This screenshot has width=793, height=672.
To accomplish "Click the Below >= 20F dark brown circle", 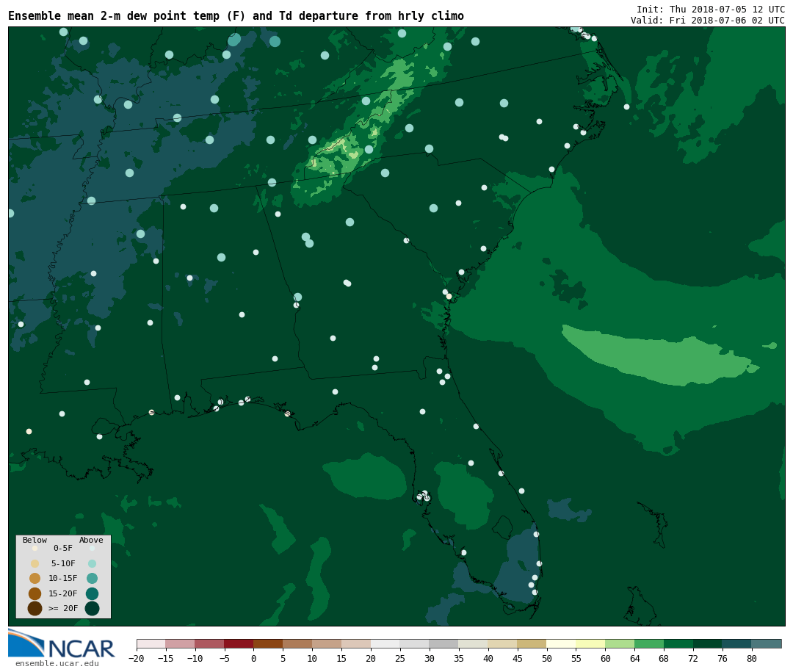I will point(35,608).
